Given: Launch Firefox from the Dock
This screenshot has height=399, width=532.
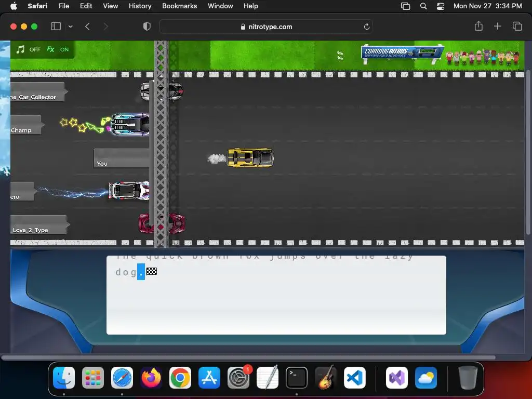Looking at the screenshot, I should click(151, 378).
